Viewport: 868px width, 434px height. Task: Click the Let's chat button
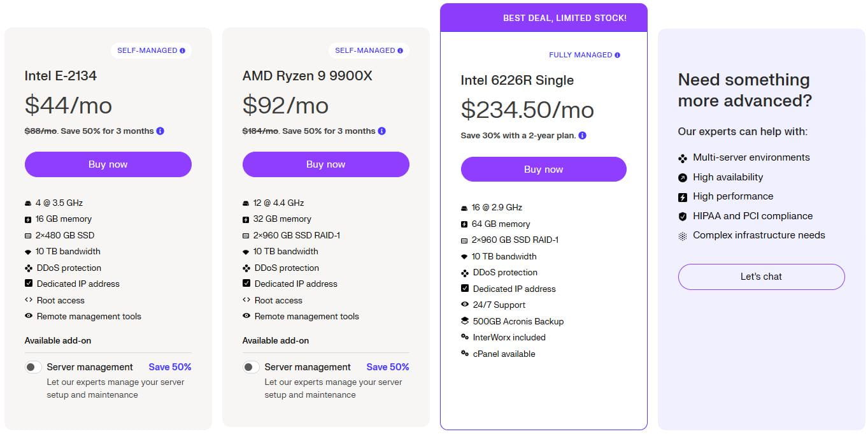coord(761,277)
